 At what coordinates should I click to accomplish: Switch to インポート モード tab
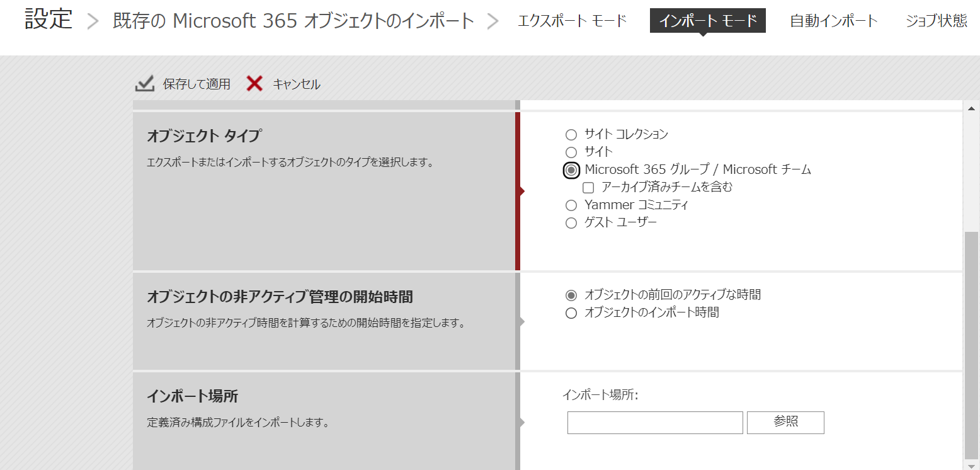pyautogui.click(x=708, y=21)
